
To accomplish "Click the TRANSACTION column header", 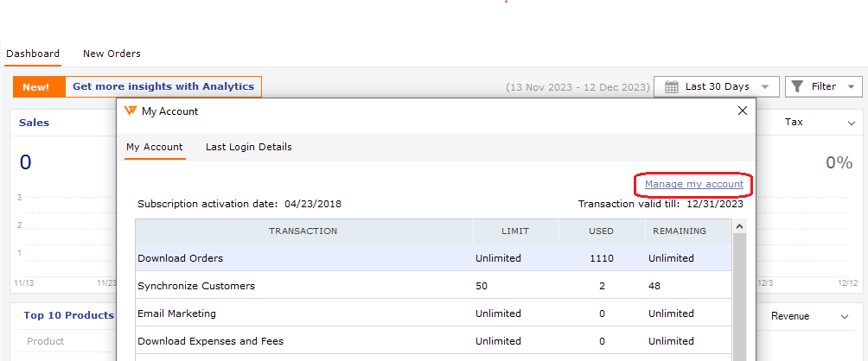I will (303, 231).
